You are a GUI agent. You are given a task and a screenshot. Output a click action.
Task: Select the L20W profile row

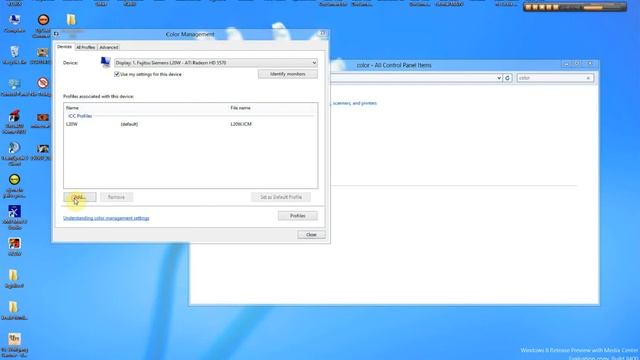click(190, 124)
